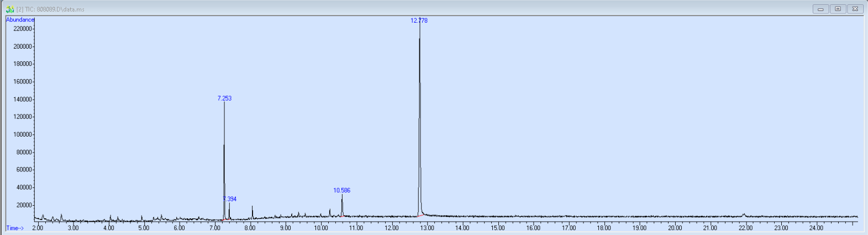
Task: Click the y-axis value 100000
Action: point(23,134)
